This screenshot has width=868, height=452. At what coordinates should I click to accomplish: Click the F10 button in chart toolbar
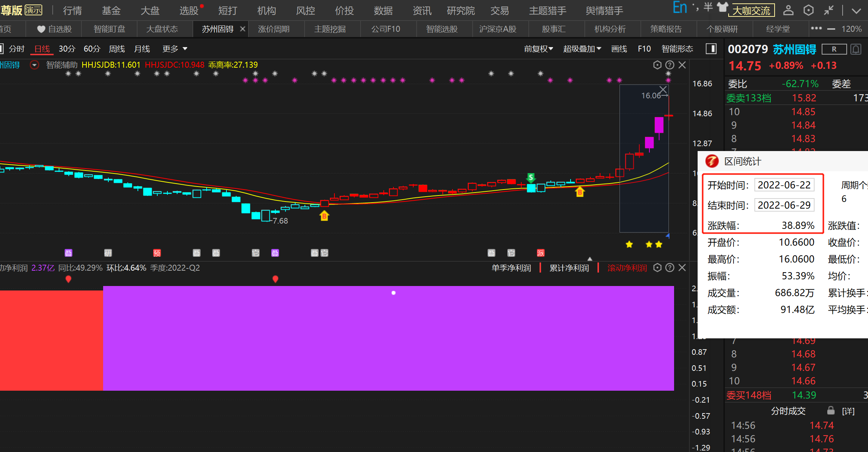point(644,49)
